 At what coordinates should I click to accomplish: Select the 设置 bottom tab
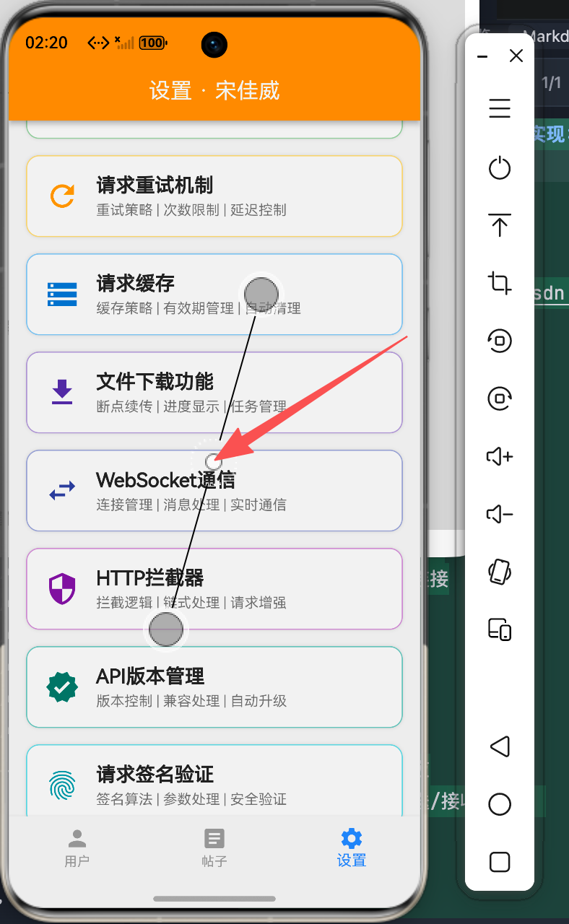pyautogui.click(x=352, y=848)
